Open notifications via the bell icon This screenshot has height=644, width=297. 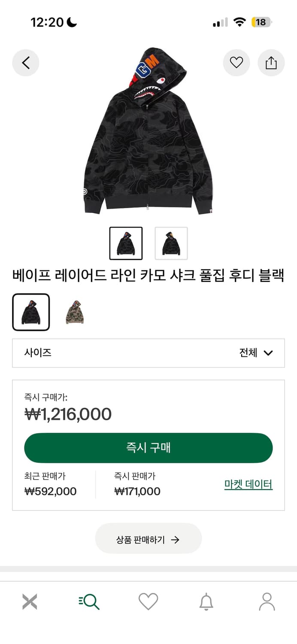coord(208,601)
